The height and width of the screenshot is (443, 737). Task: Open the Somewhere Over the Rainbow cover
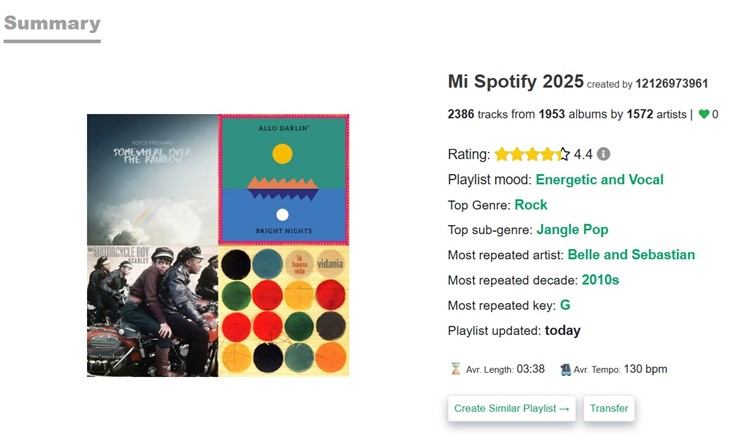coord(152,180)
